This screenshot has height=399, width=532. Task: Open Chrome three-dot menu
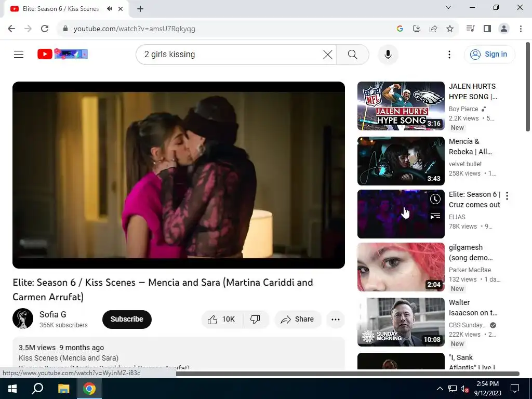pyautogui.click(x=521, y=29)
